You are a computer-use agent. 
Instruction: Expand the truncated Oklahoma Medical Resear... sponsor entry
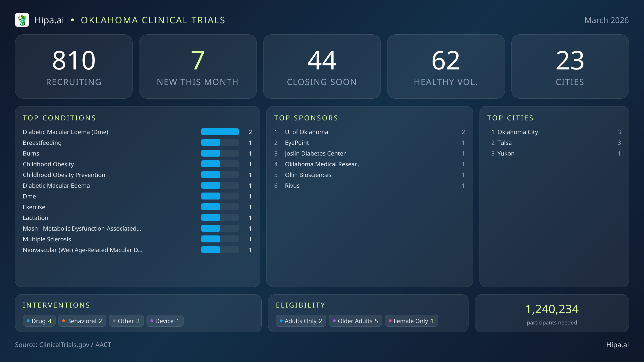click(323, 164)
